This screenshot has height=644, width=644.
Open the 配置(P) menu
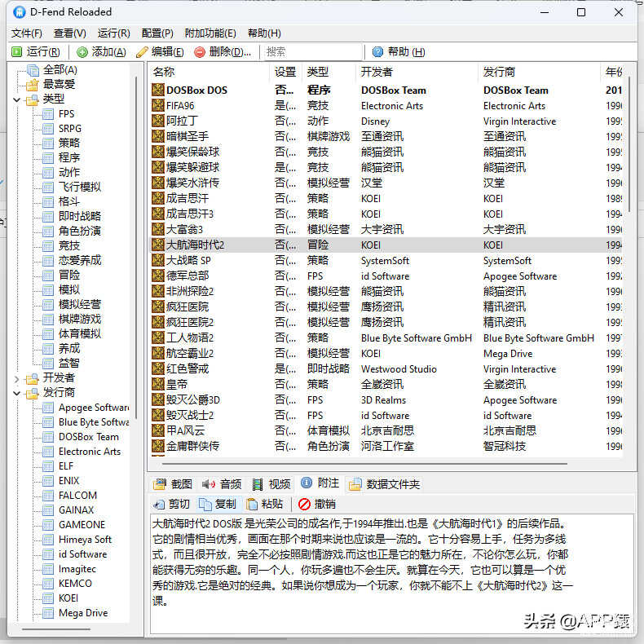click(x=157, y=33)
